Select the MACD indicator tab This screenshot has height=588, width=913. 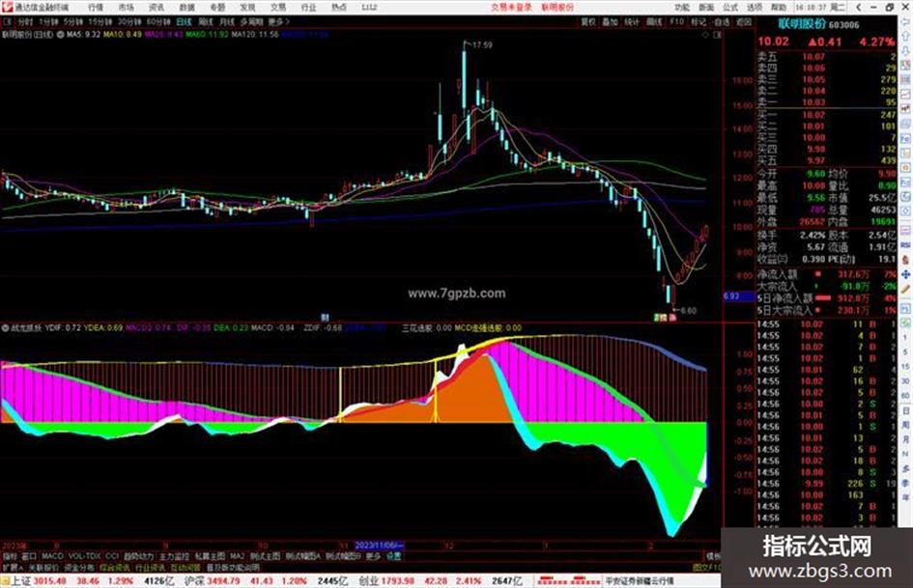pos(52,556)
